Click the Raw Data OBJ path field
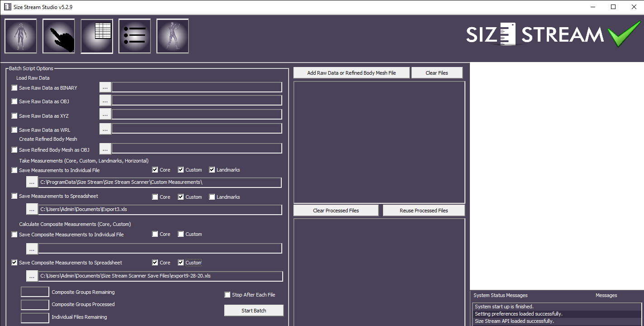Image resolution: width=644 pixels, height=326 pixels. click(197, 101)
